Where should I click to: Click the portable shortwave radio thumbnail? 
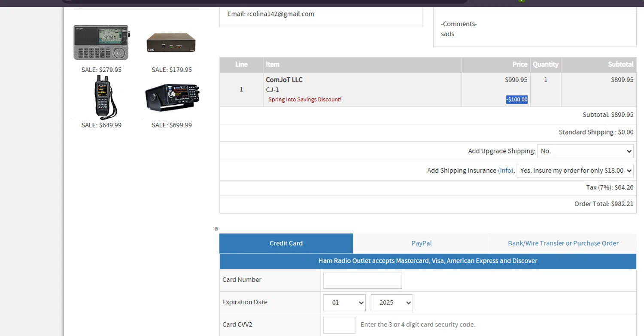click(x=101, y=42)
